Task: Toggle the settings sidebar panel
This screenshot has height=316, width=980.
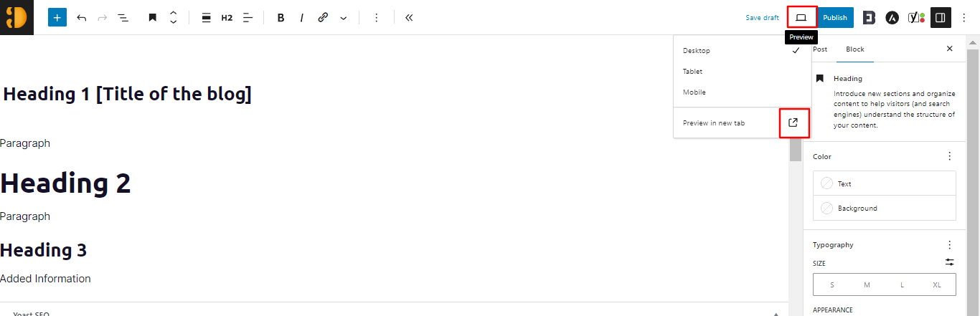Action: pyautogui.click(x=941, y=17)
